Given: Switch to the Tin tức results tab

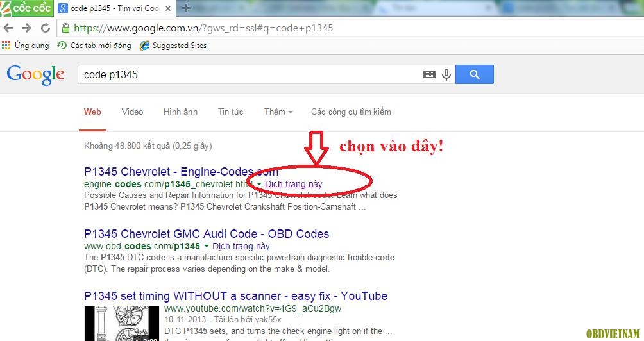Looking at the screenshot, I should (230, 112).
